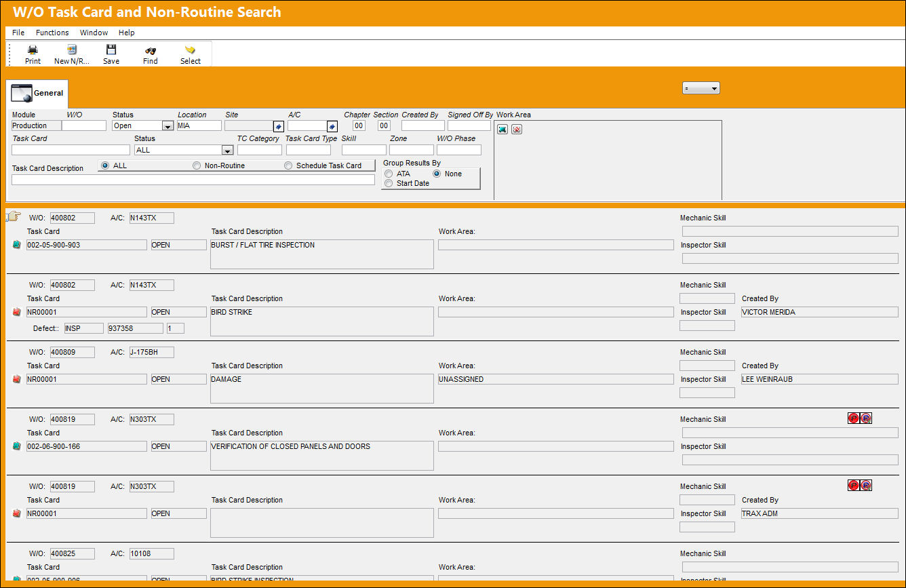Viewport: 906px width, 588px height.
Task: Click the red NR00001 icon for BIRD STRIKE
Action: coord(17,312)
